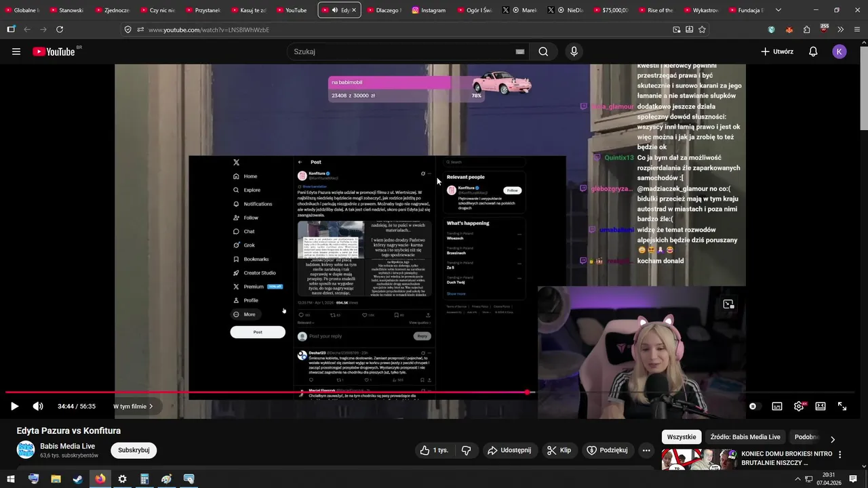Switch to the Stanowski tab
The image size is (868, 488).
67,10
